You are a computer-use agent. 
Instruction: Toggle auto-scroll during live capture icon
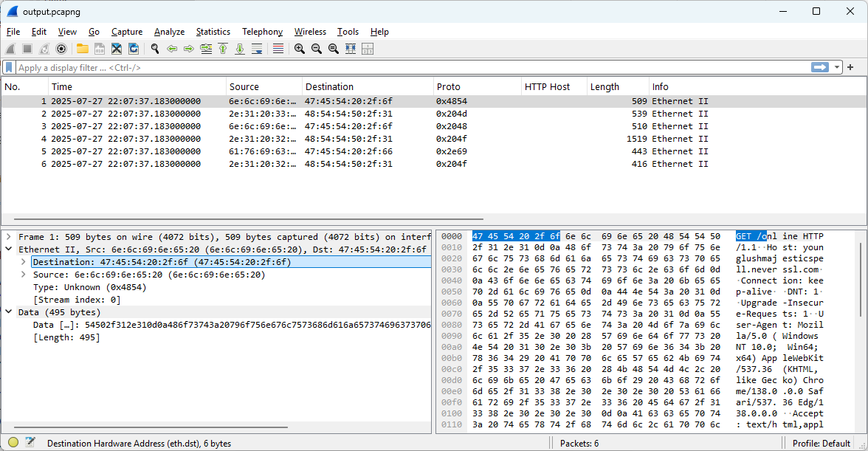pyautogui.click(x=257, y=49)
